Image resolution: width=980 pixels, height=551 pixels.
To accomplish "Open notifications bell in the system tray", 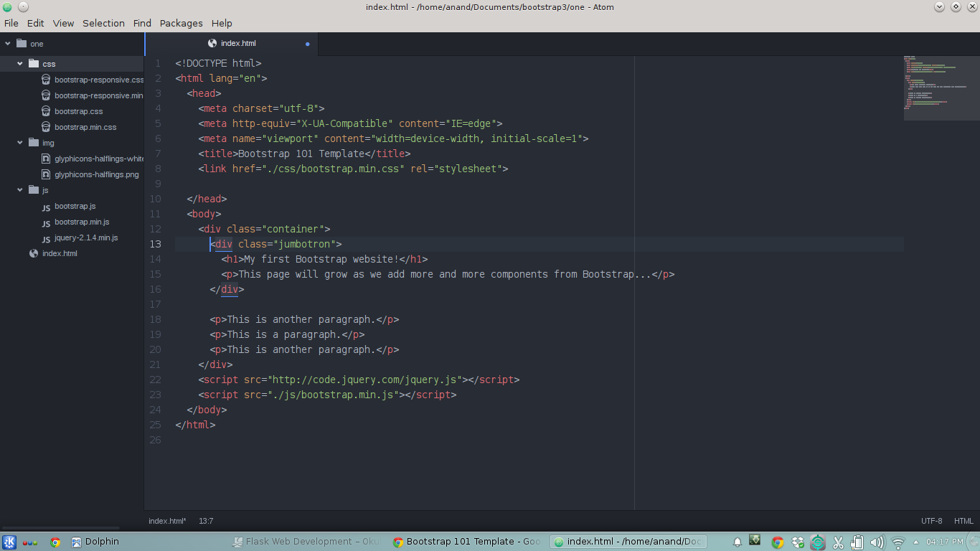I will pos(738,542).
